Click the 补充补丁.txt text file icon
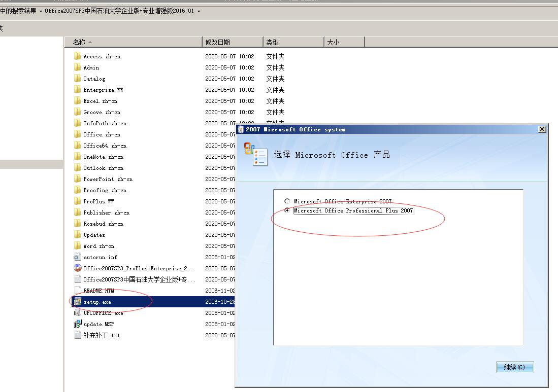The height and width of the screenshot is (392, 558). click(77, 335)
